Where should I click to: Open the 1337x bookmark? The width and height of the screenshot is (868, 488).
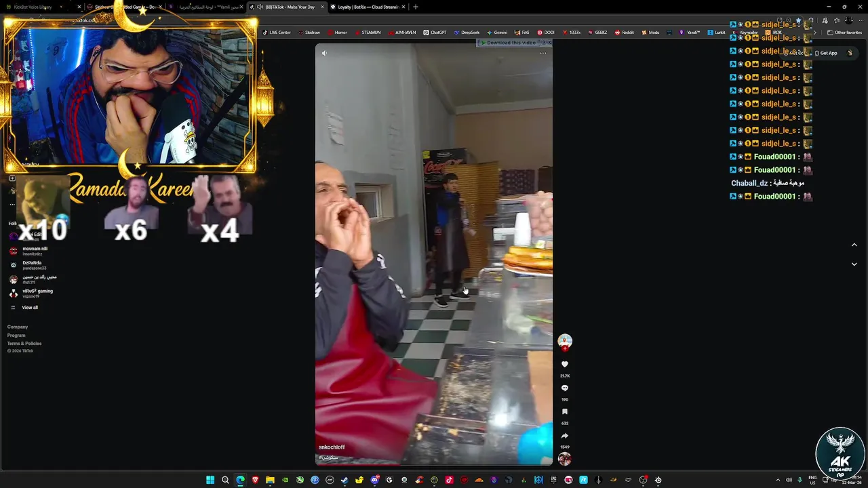[571, 33]
